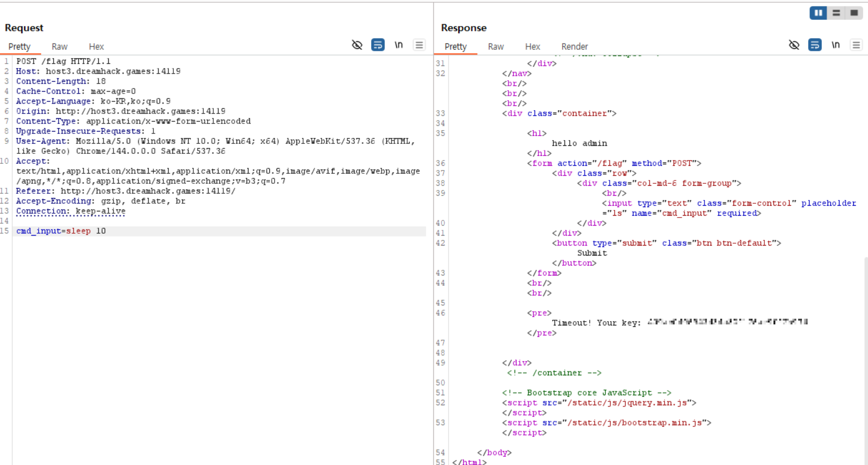Image resolution: width=868 pixels, height=465 pixels.
Task: Switch Response view to Raw tab
Action: (496, 47)
